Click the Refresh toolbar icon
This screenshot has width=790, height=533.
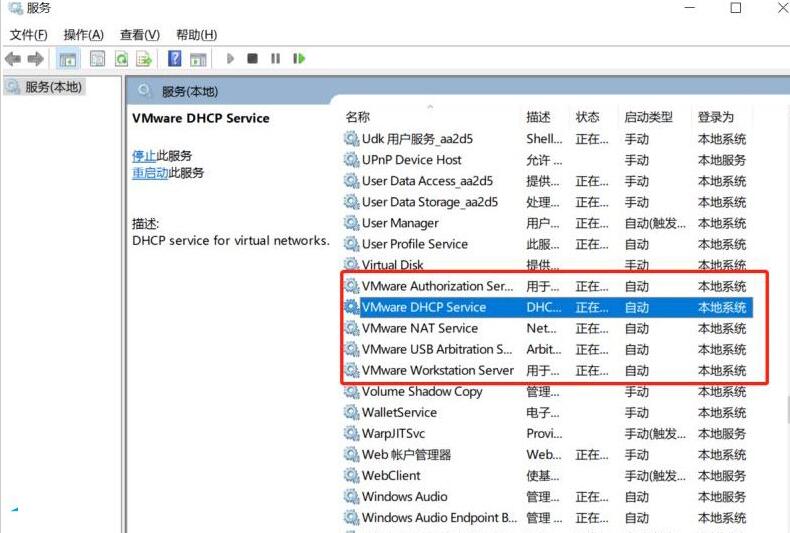point(121,59)
